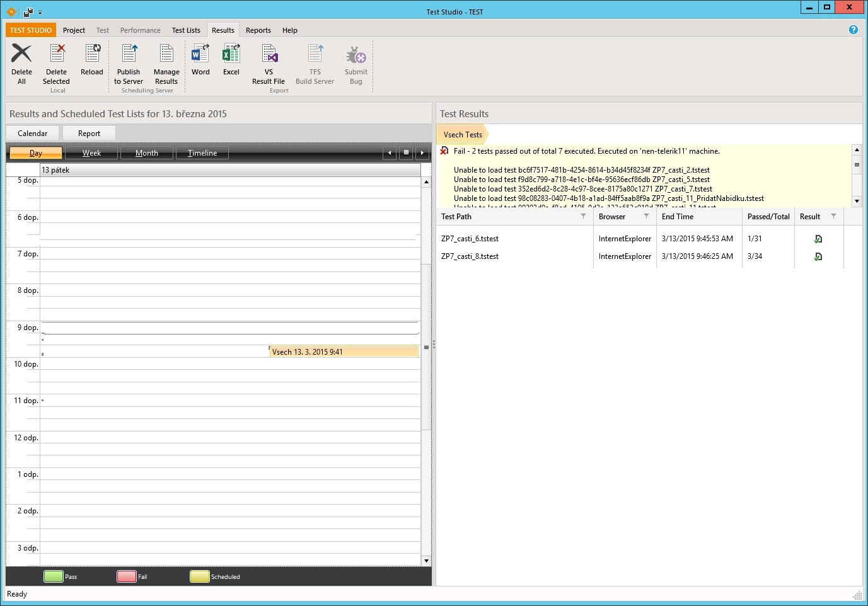868x606 pixels.
Task: Open the Result column filter
Action: tap(833, 216)
